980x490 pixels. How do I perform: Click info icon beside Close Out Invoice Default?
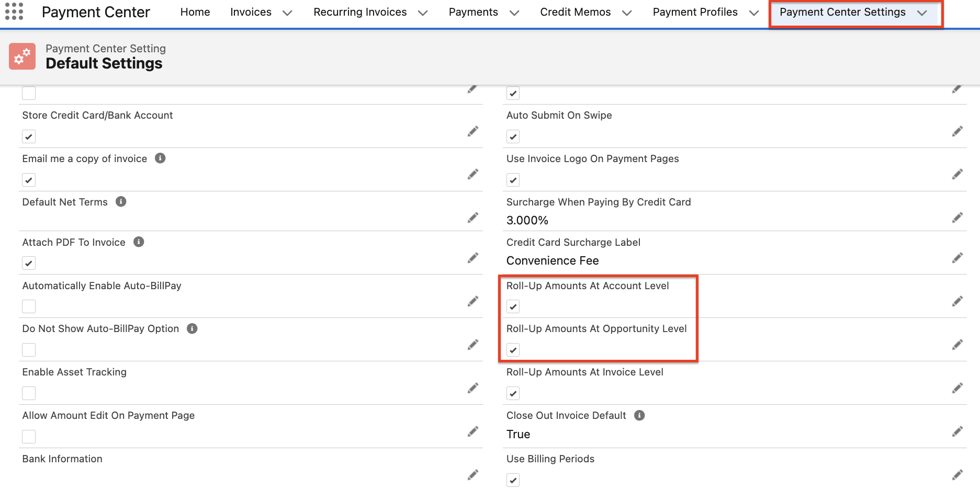click(639, 415)
